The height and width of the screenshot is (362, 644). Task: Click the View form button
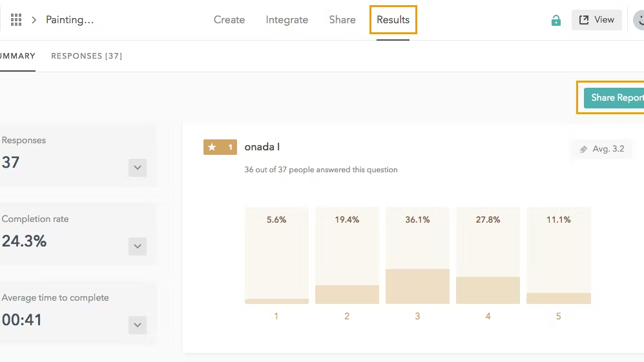coord(596,20)
